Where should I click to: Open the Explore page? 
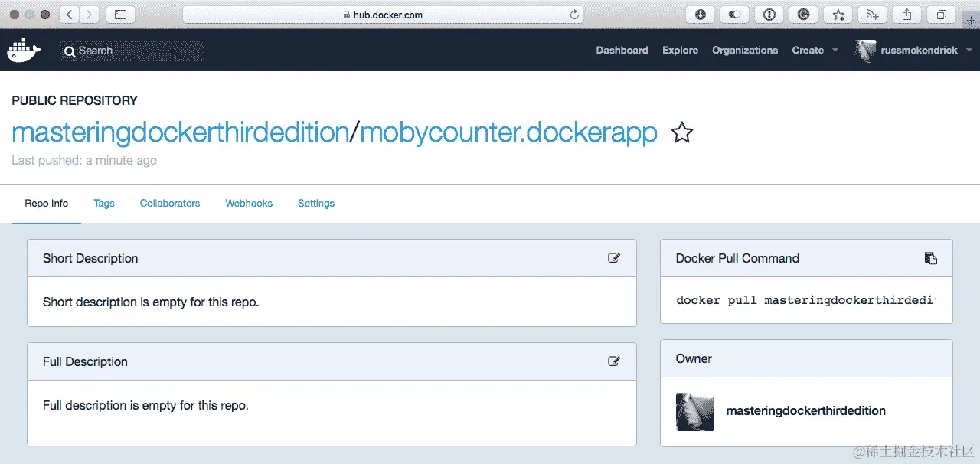click(x=680, y=50)
